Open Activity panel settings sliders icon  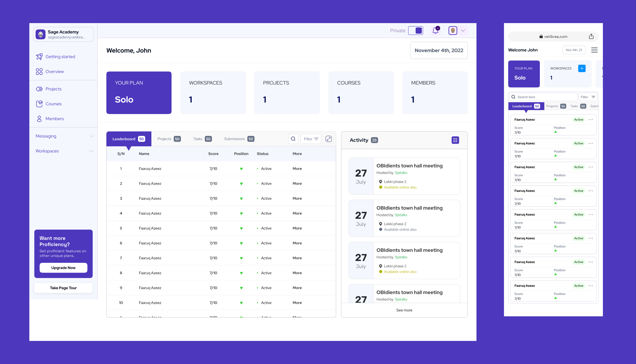pos(455,140)
